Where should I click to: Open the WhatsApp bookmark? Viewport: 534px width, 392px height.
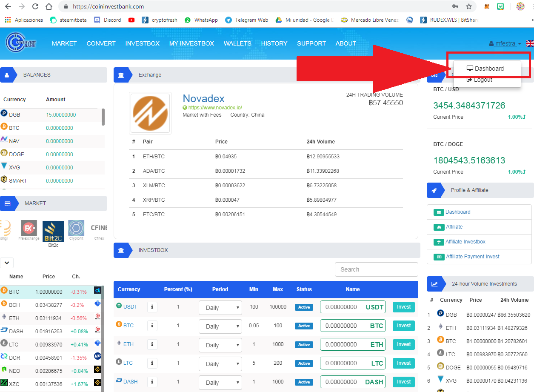201,20
